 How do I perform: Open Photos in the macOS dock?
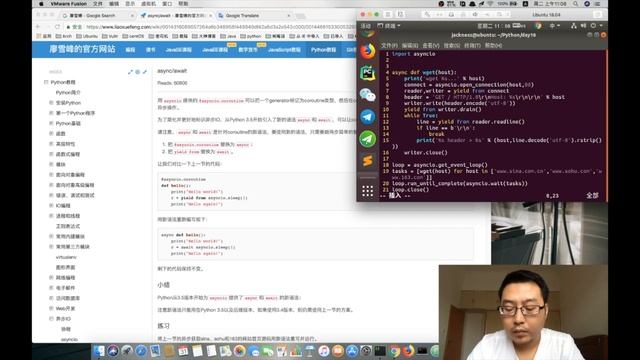click(x=240, y=351)
